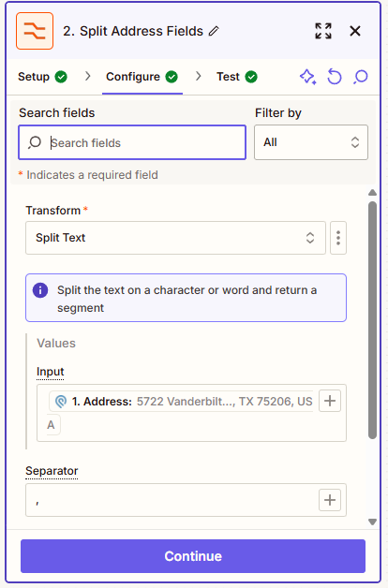The image size is (388, 588).
Task: Select the 1. Address mapped pill
Action: click(x=182, y=402)
